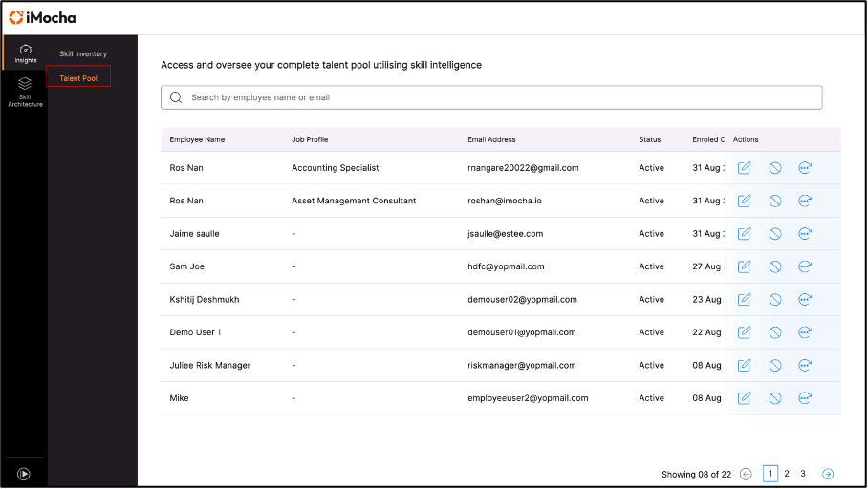Open the Insights sidebar section
The height and width of the screenshot is (489, 868).
tap(26, 53)
